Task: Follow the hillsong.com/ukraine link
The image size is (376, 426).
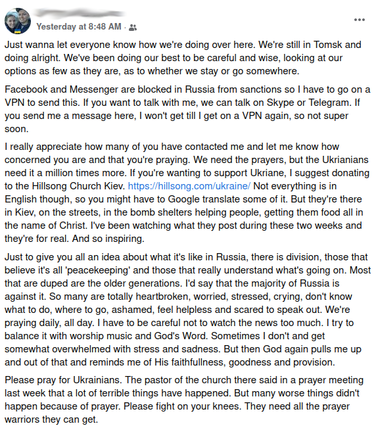Action: click(x=189, y=186)
